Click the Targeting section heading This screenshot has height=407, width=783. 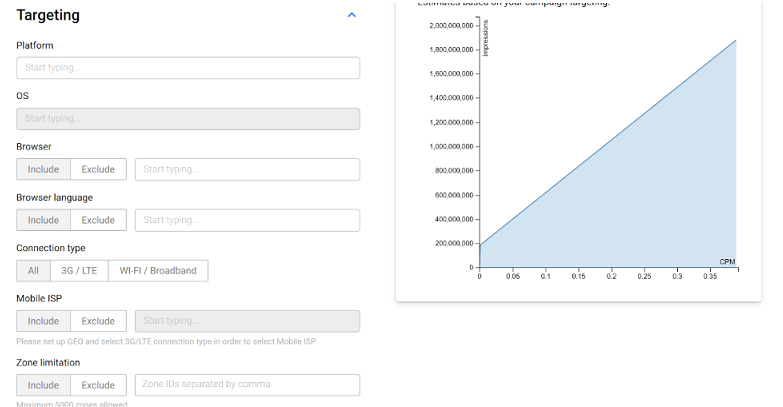(48, 15)
